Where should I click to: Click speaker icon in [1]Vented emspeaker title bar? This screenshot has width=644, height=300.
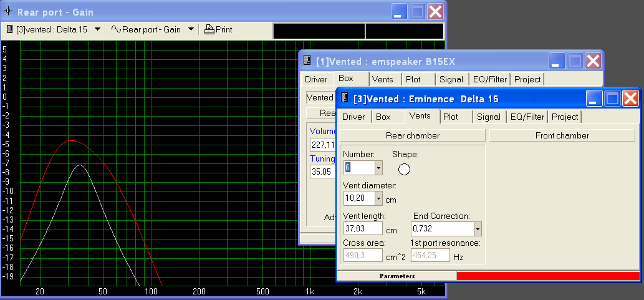[307, 61]
